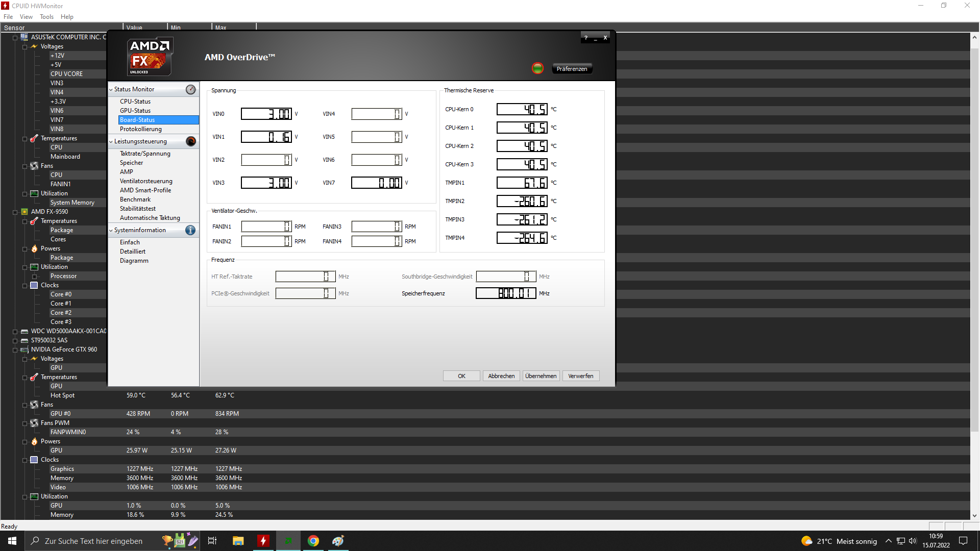Click the Leistungssteuerung speedometer icon
Viewport: 980px width, 551px height.
[190, 141]
